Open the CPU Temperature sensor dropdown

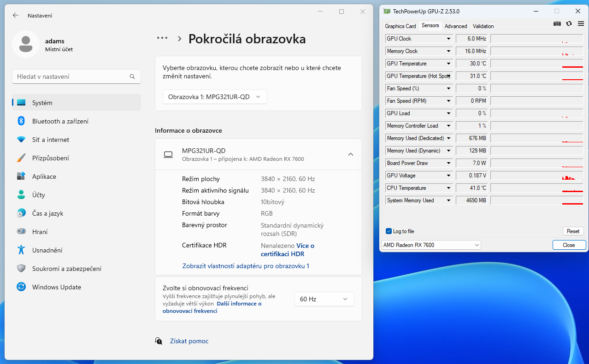pos(448,188)
